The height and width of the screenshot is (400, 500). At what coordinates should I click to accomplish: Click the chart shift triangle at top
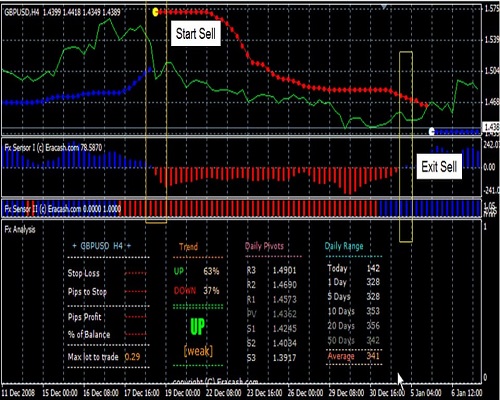[x=384, y=7]
